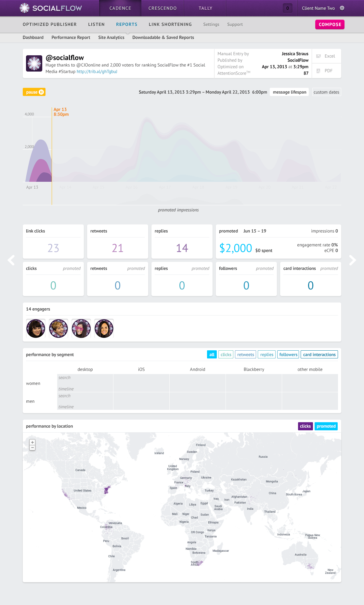Filter segment performance by clicks

click(x=226, y=355)
